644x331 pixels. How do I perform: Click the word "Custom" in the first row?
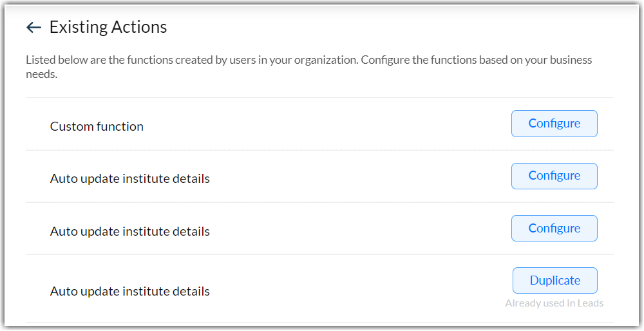[71, 127]
